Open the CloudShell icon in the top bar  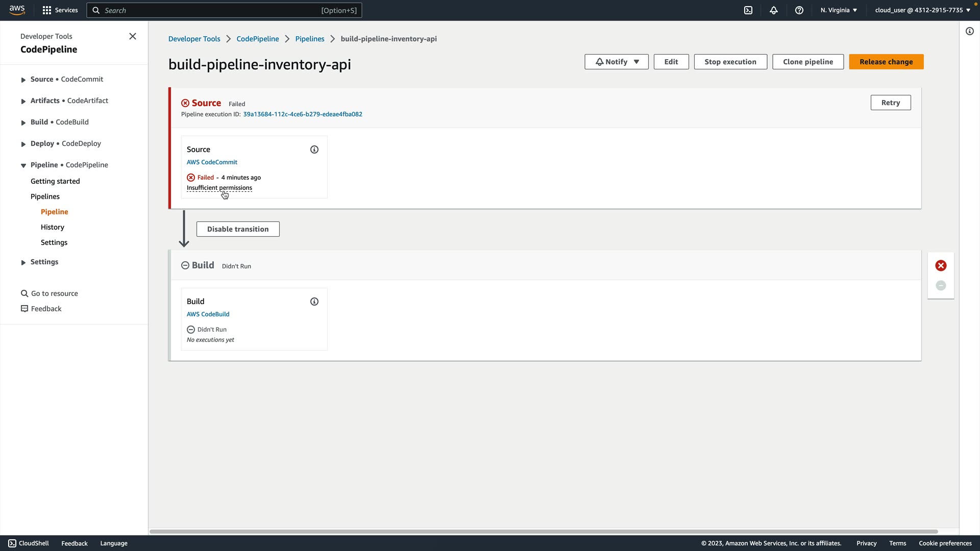pyautogui.click(x=748, y=10)
